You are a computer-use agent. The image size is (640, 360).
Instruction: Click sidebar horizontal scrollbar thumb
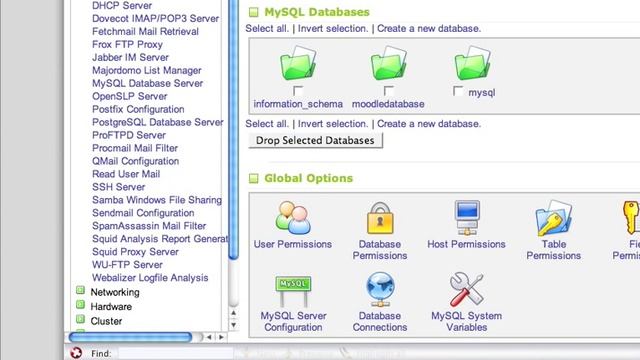130,337
